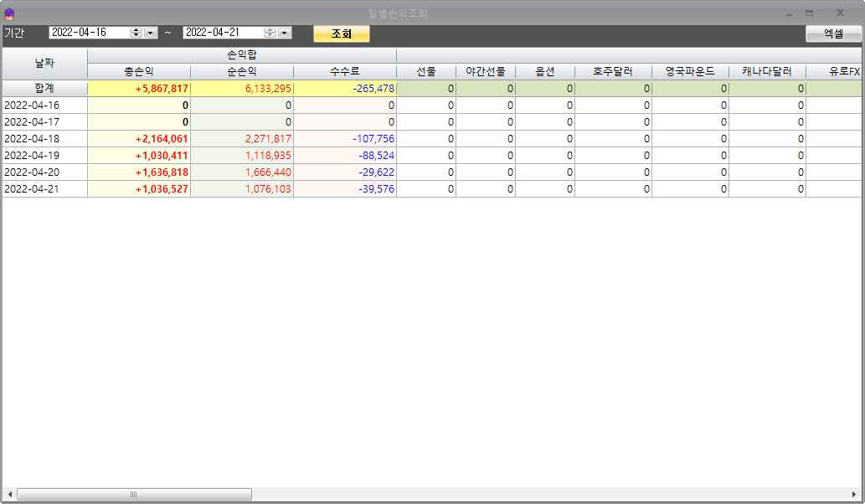Image resolution: width=865 pixels, height=504 pixels.
Task: Click the 야간선물 column header
Action: [x=486, y=72]
